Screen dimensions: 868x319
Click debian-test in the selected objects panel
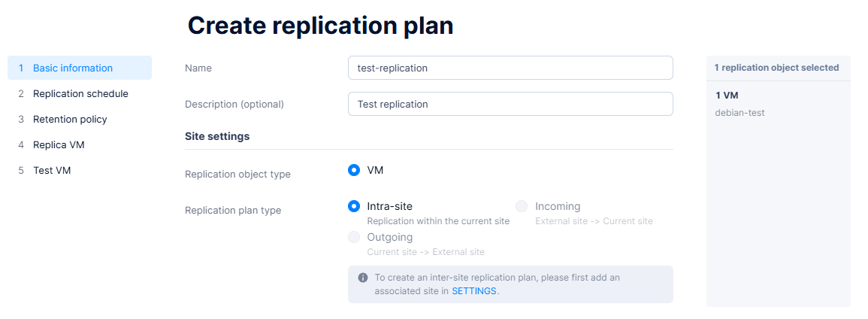tap(739, 113)
